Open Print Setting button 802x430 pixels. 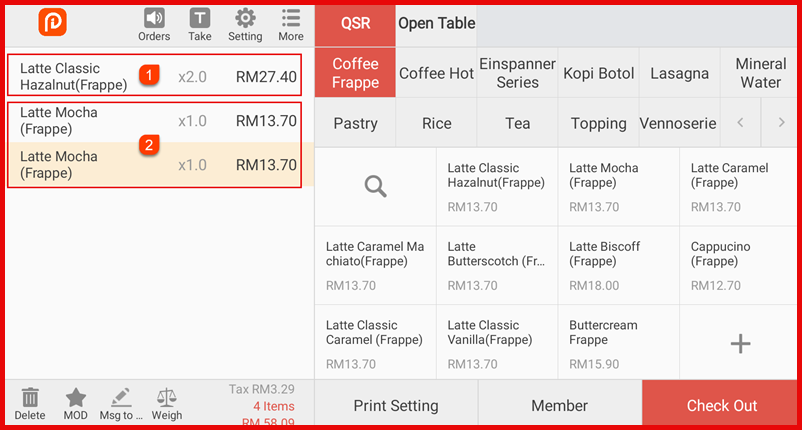coord(396,406)
